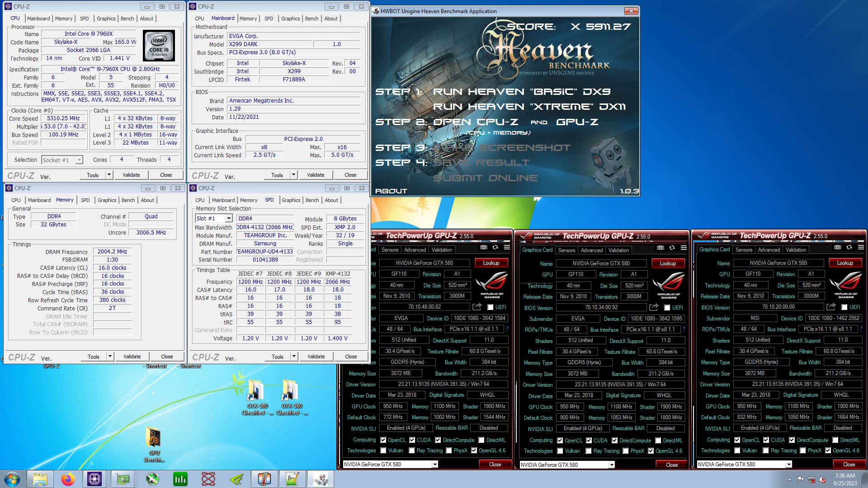Switch to the SPD tab in the CPU-Z Memory window

point(85,200)
